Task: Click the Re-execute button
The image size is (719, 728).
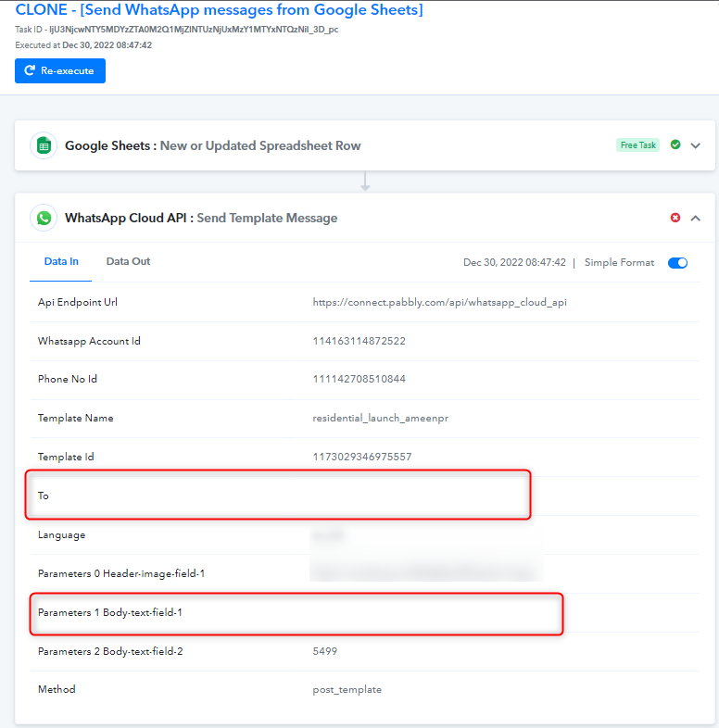Action: click(60, 70)
